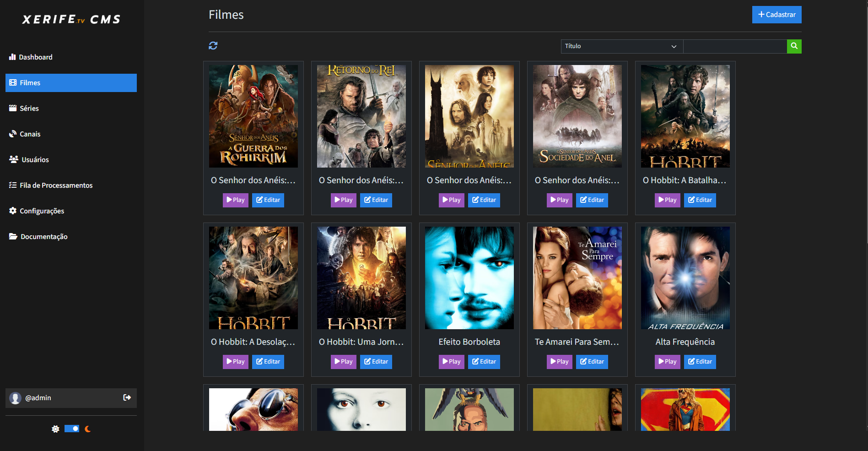This screenshot has height=451, width=868.
Task: Click the Xerife TV CMS logo
Action: [71, 19]
